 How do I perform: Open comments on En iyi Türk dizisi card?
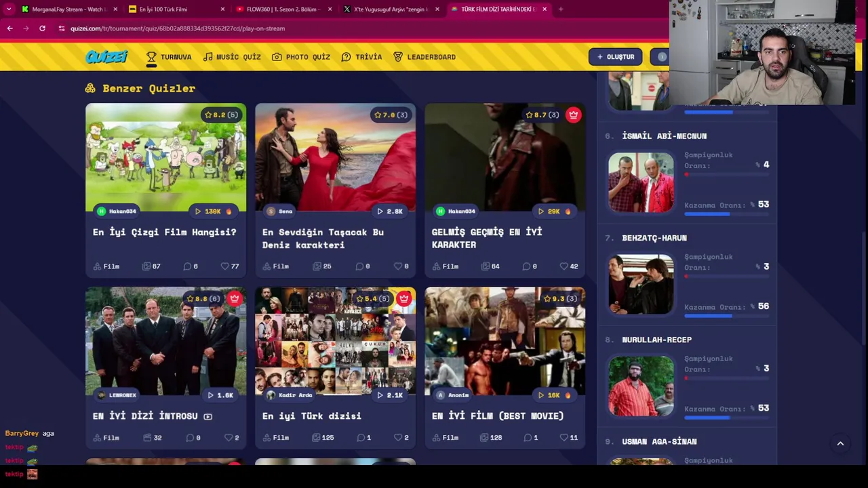364,437
